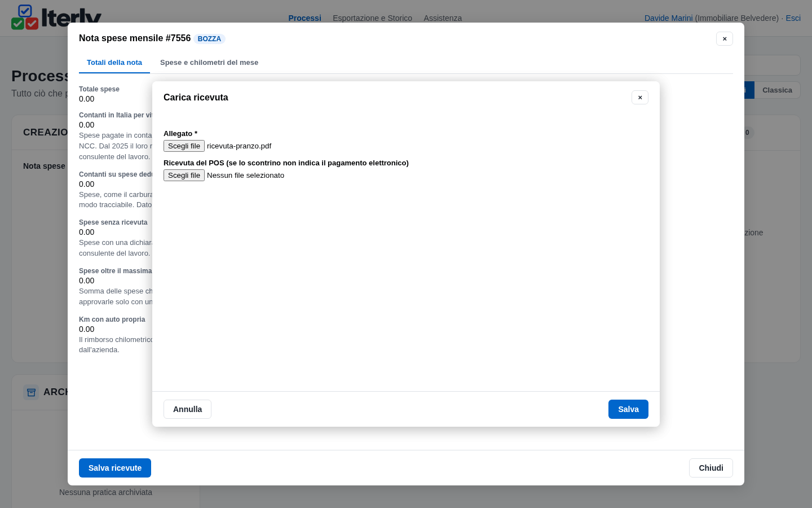The width and height of the screenshot is (812, 508).
Task: Go to Esportazione e Storico
Action: (x=372, y=18)
